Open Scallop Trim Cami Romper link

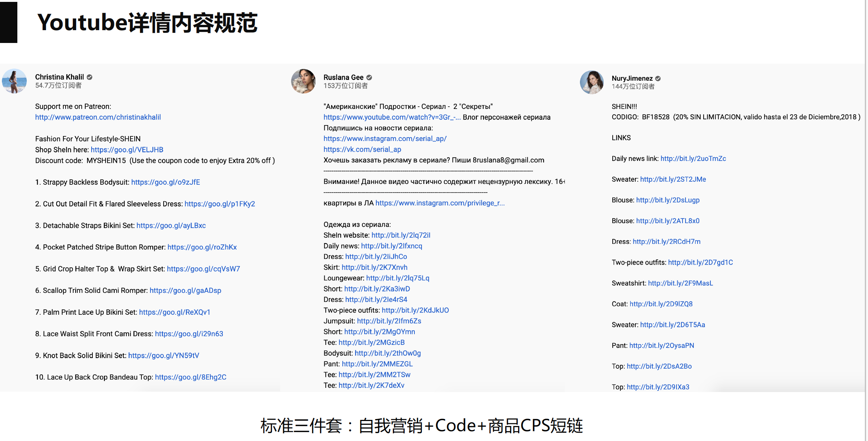(x=186, y=291)
